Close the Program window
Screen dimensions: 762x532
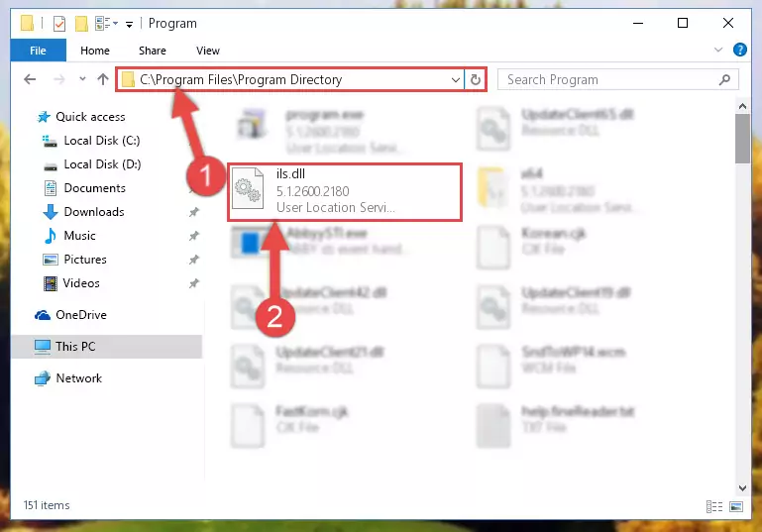click(x=728, y=23)
